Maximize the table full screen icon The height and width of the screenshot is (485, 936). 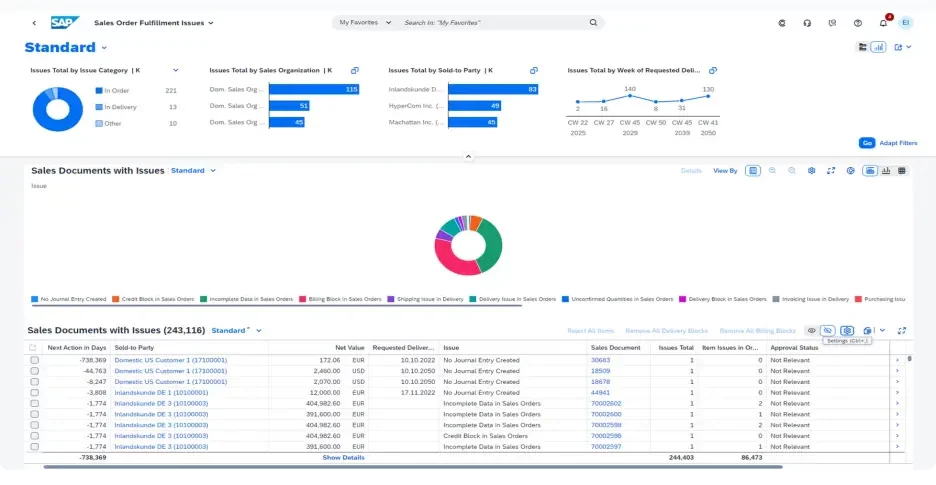click(x=902, y=331)
